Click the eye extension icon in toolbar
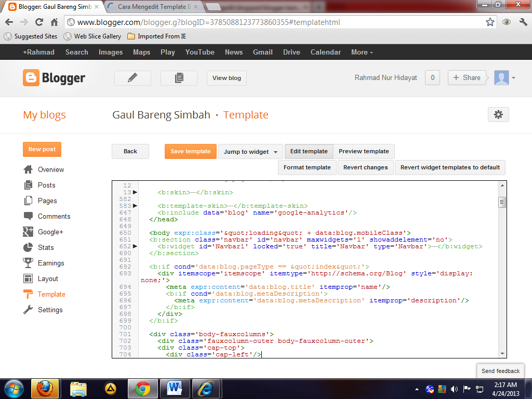532x399 pixels. click(507, 22)
